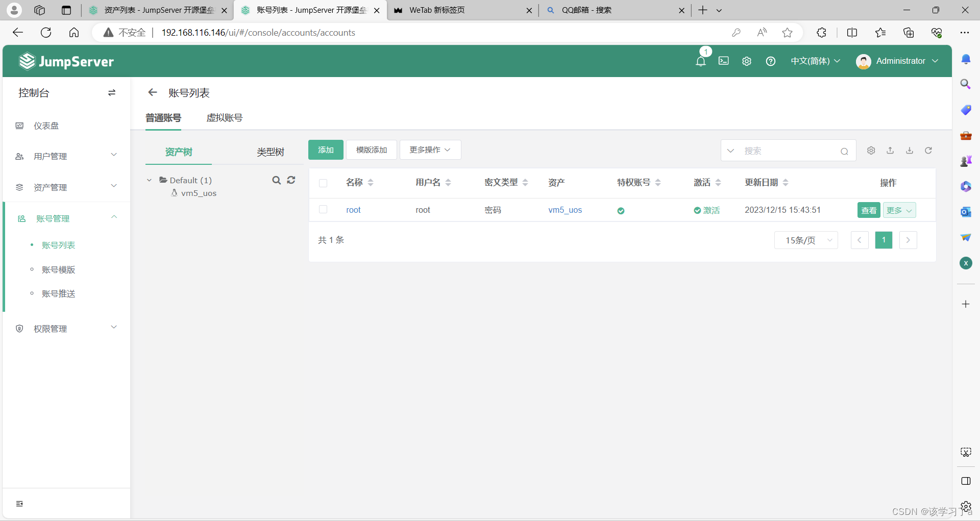Open split screen icon in toolbar
Screen dimensions: 980x521
tap(852, 33)
